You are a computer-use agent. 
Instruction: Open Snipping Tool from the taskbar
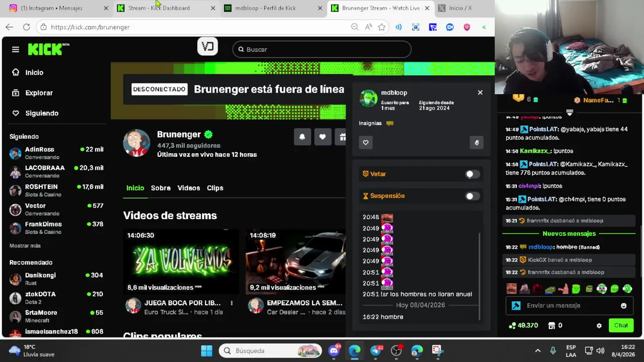(437, 350)
